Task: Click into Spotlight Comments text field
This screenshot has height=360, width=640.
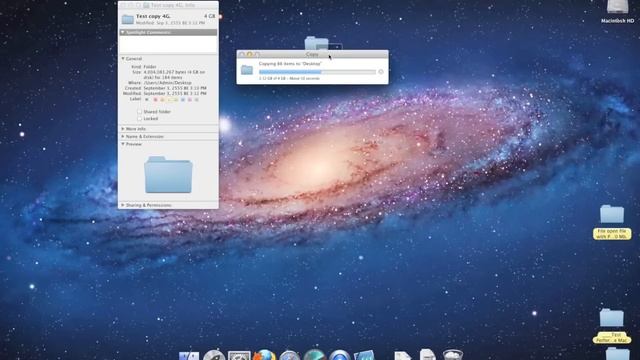Action: point(168,44)
